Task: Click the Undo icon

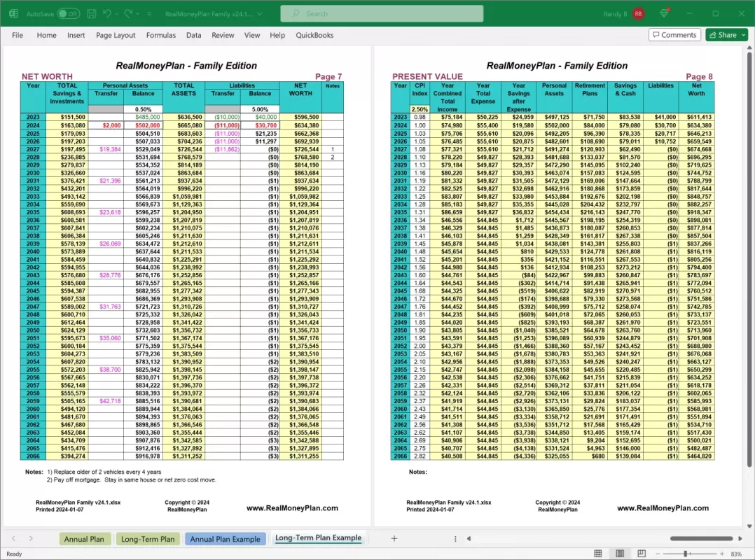Action: click(x=106, y=13)
